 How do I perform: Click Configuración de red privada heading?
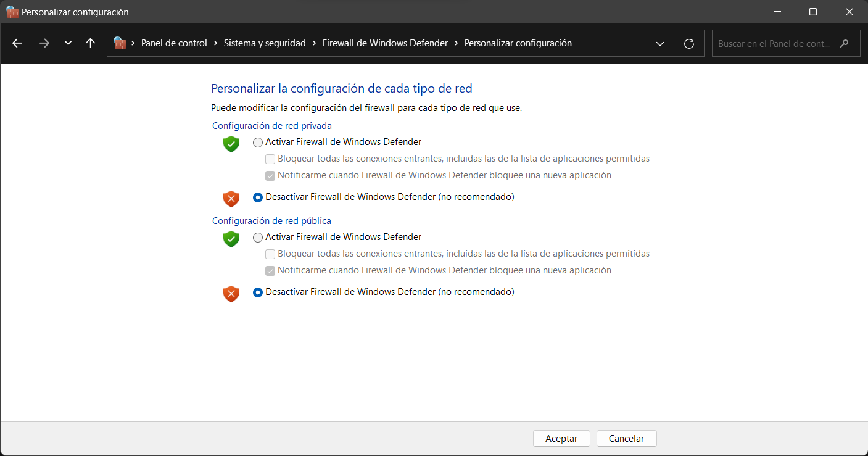point(272,126)
